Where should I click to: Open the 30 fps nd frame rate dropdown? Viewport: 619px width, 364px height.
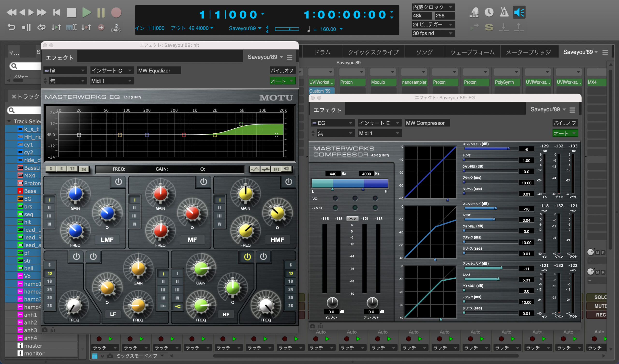[x=433, y=33]
